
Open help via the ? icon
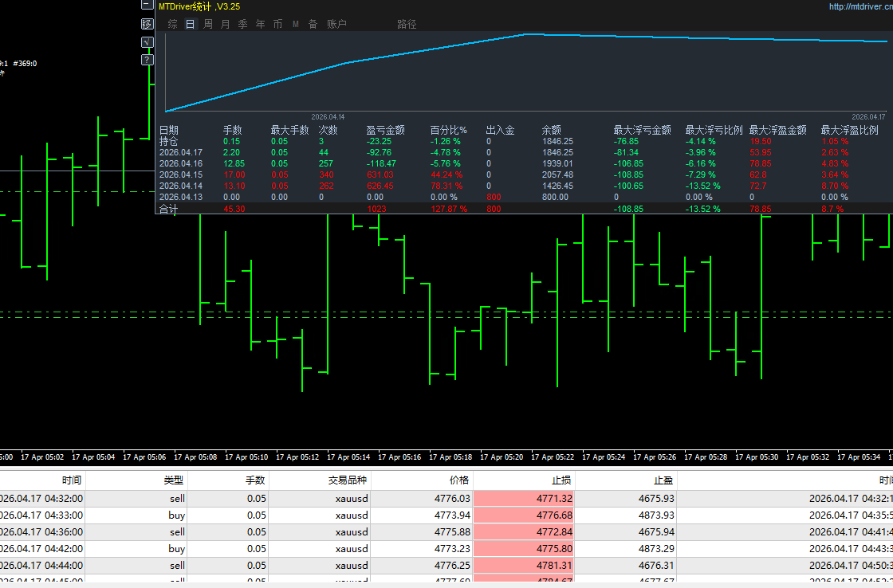(x=147, y=60)
